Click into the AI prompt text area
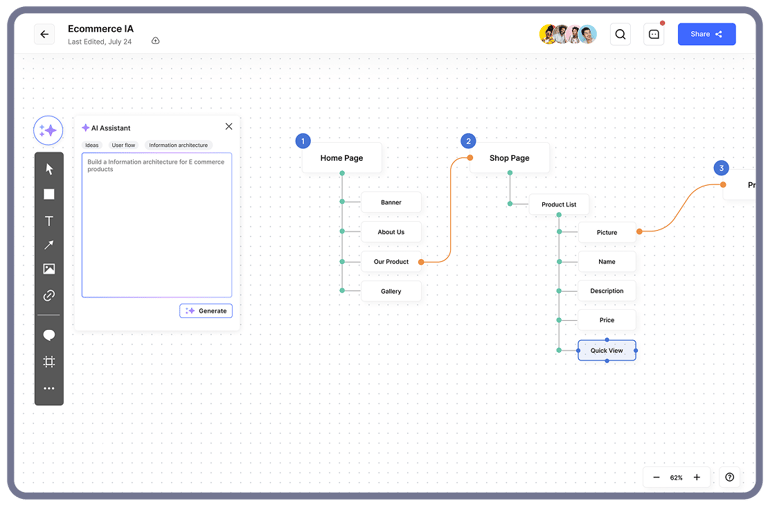The width and height of the screenshot is (768, 510). click(157, 225)
